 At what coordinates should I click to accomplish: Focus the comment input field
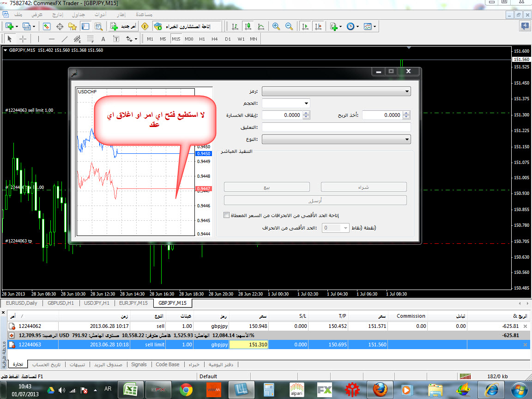click(x=336, y=127)
